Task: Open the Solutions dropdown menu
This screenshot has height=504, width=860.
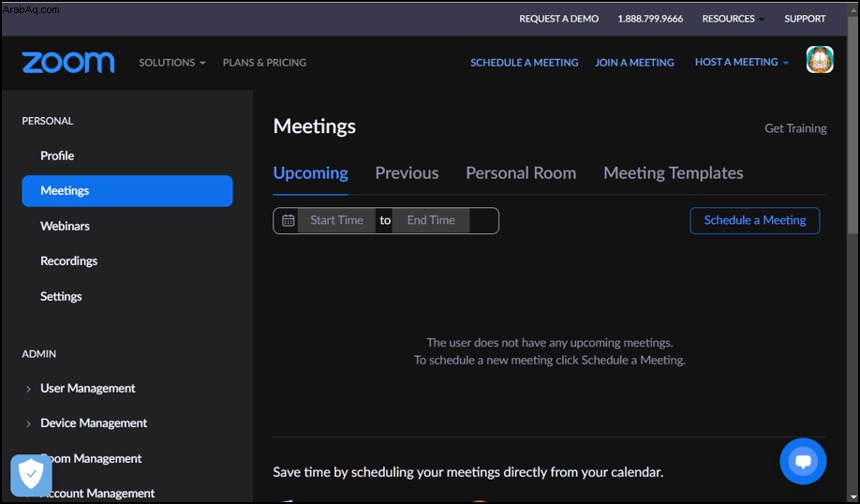Action: (x=172, y=63)
